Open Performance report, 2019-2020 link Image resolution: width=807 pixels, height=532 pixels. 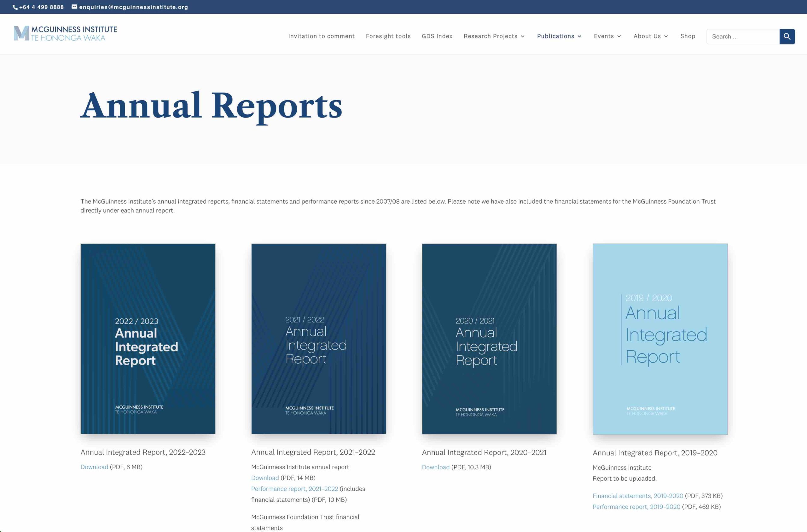pos(636,506)
